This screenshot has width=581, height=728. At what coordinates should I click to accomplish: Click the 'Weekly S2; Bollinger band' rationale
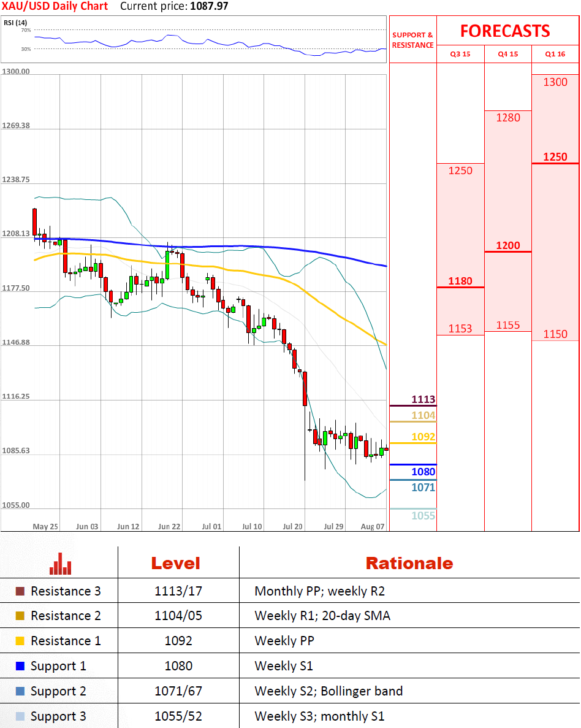point(328,691)
